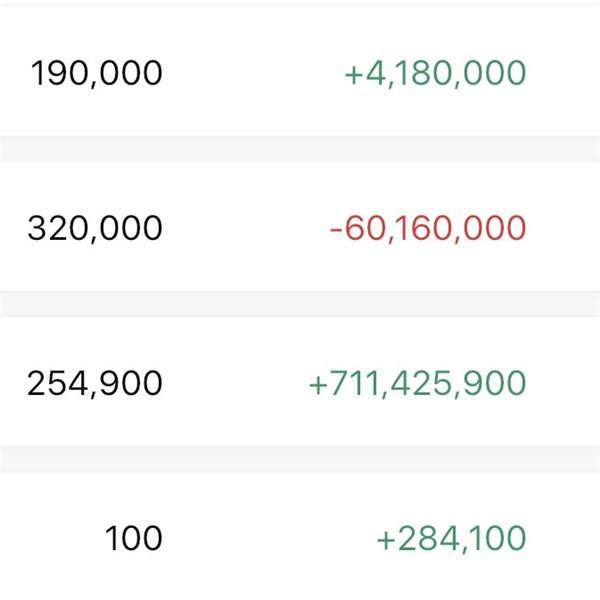The width and height of the screenshot is (600, 600).
Task: Click the red minus sign of -60,160,000
Action: coord(337,229)
